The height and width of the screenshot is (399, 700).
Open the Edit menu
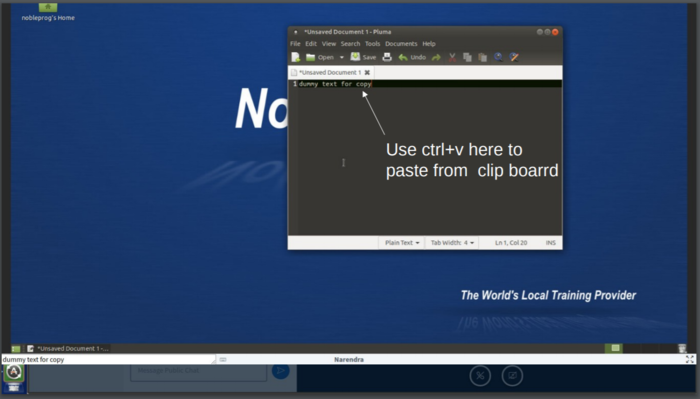[x=311, y=44]
